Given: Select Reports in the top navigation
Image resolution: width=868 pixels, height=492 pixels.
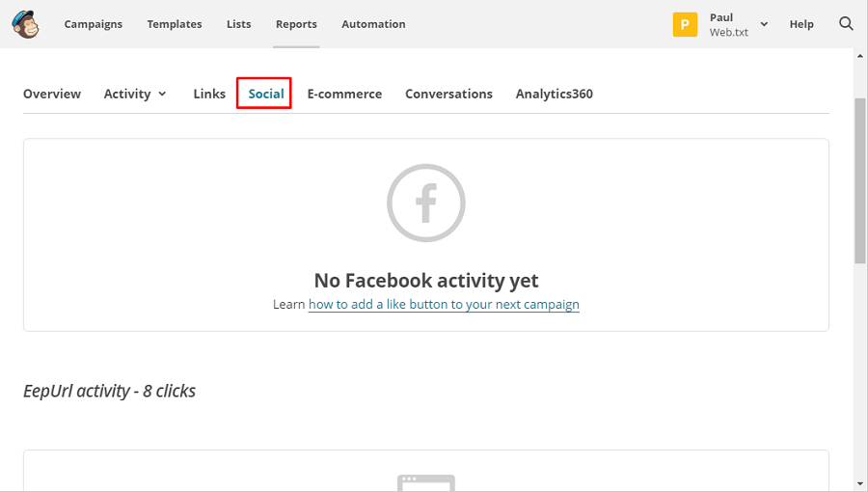Looking at the screenshot, I should 296,24.
